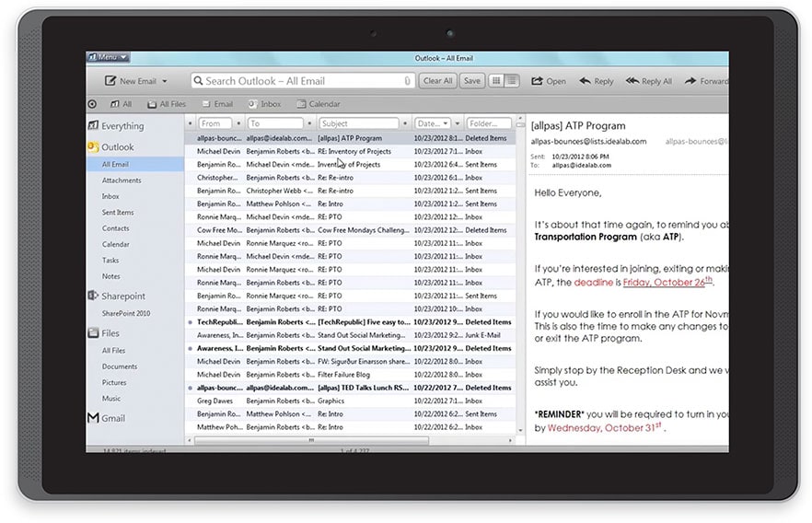Choose Reply All in the toolbar

coord(649,81)
